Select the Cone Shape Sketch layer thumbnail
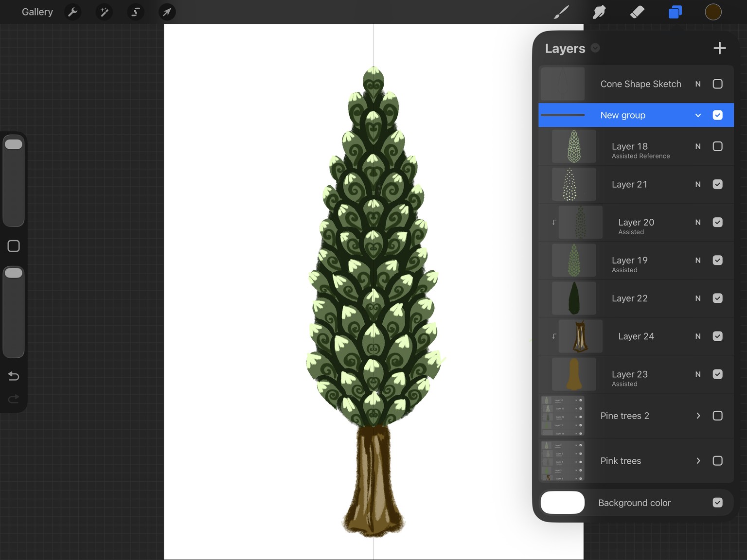Screen dimensions: 747x560 tap(563, 84)
